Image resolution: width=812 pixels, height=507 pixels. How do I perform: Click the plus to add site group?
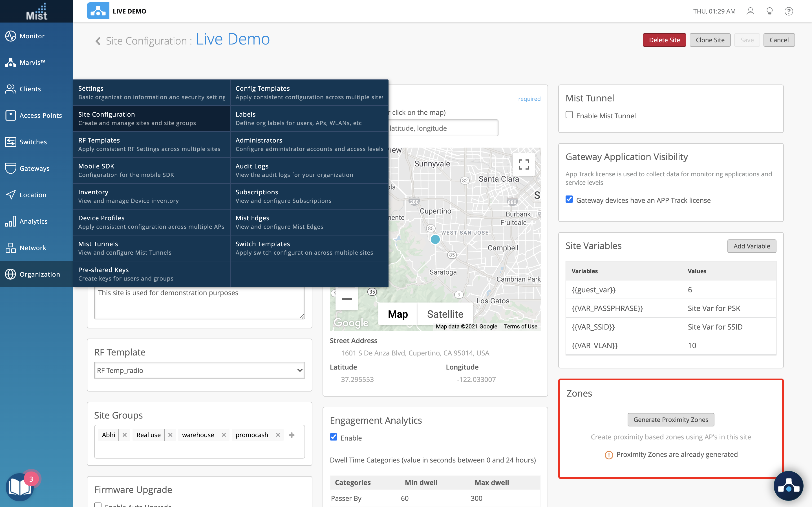pos(292,435)
